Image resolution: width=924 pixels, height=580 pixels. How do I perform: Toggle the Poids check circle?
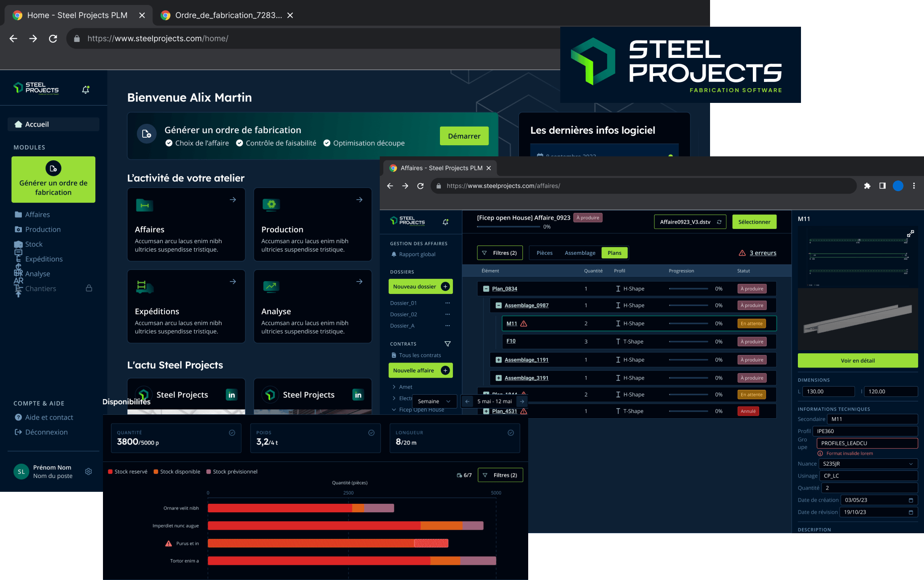pyautogui.click(x=371, y=433)
